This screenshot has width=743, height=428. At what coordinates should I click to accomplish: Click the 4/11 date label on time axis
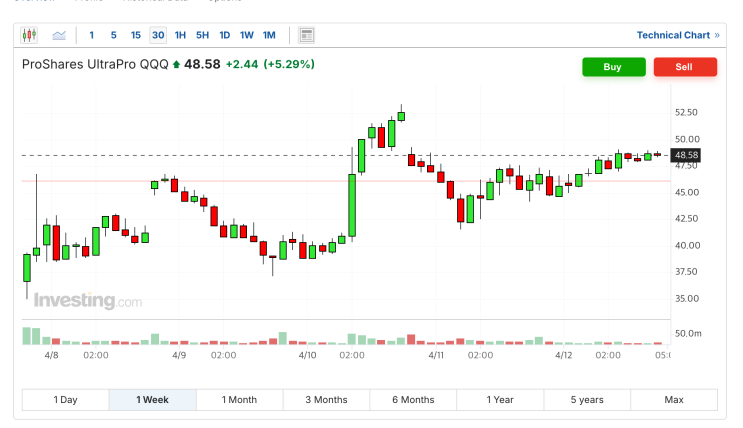[x=436, y=355]
